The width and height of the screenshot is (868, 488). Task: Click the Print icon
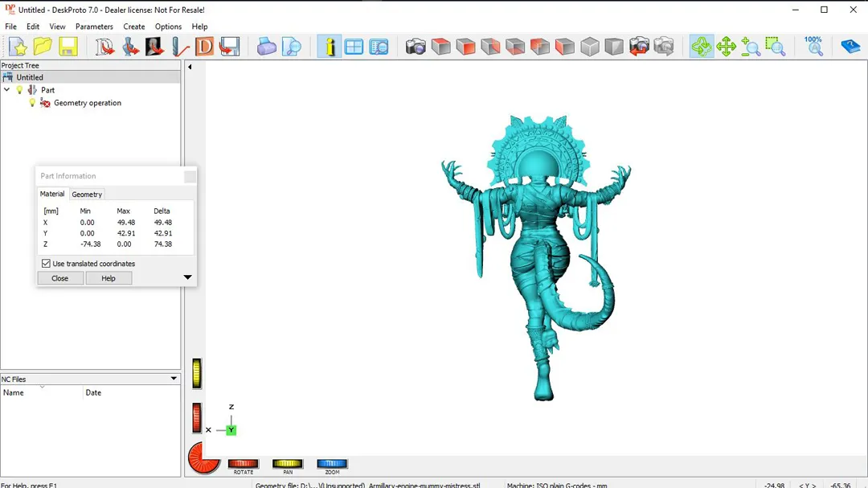tap(266, 47)
